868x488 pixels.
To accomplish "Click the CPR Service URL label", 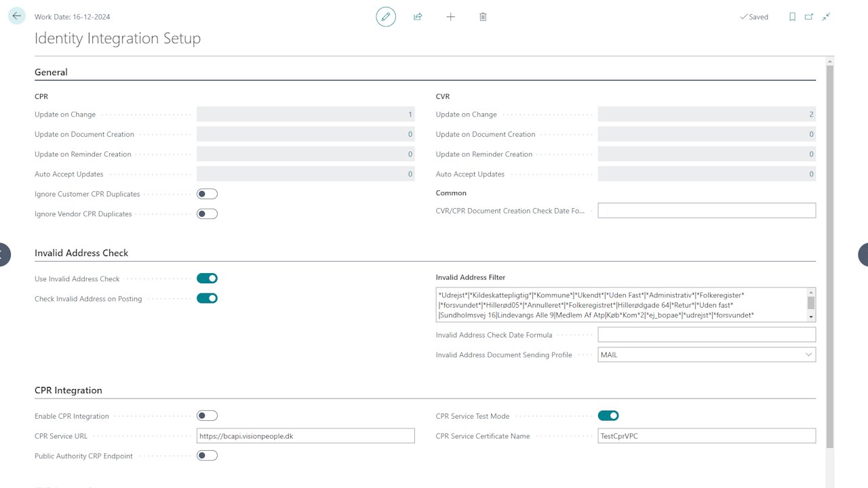I will [x=61, y=436].
